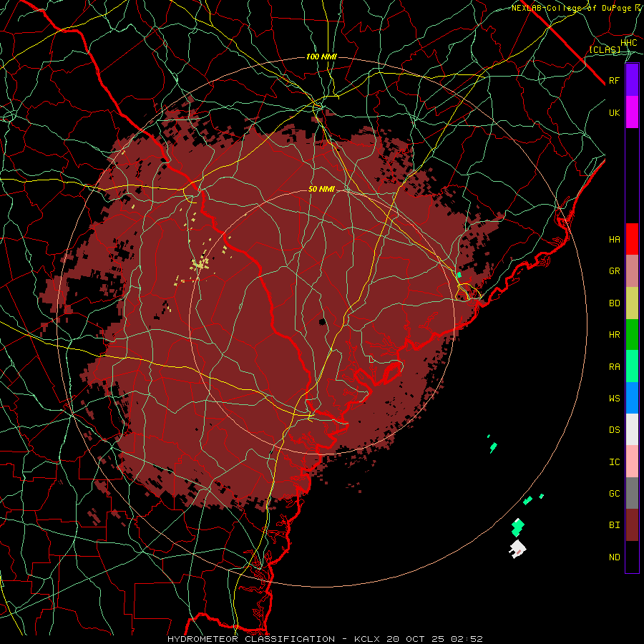Click the KCLX station identifier in footer
This screenshot has height=644, width=644.
[367, 639]
